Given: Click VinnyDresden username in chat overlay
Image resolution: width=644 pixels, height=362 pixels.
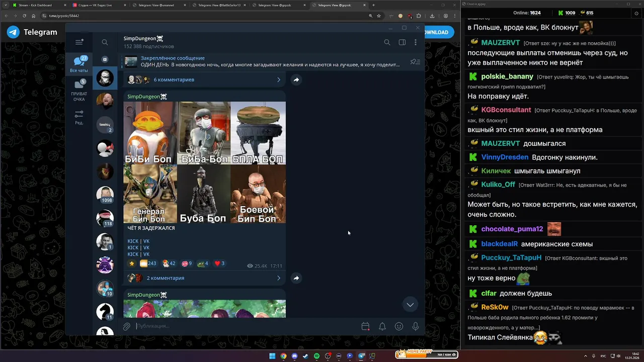Looking at the screenshot, I should (505, 157).
